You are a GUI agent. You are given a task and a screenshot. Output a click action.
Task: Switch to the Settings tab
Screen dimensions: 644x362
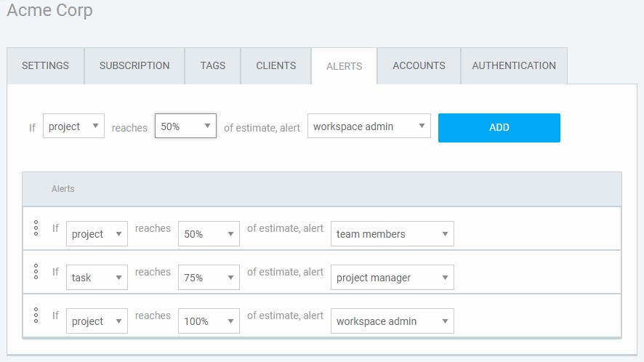point(46,65)
